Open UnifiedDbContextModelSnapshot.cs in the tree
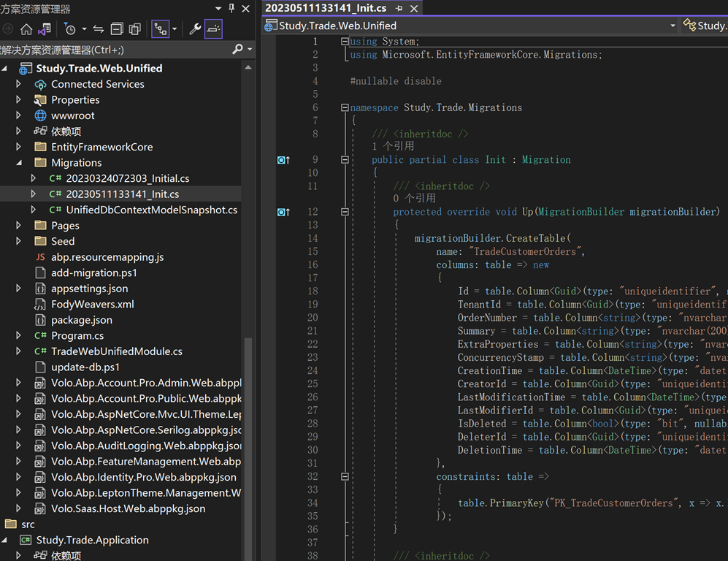 (151, 210)
